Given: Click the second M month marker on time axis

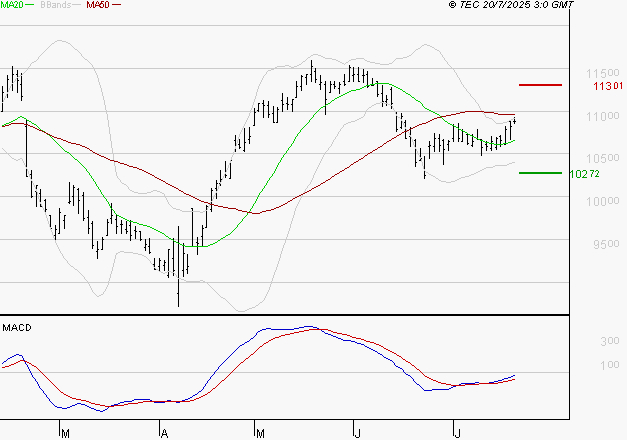Looking at the screenshot, I should tap(260, 433).
